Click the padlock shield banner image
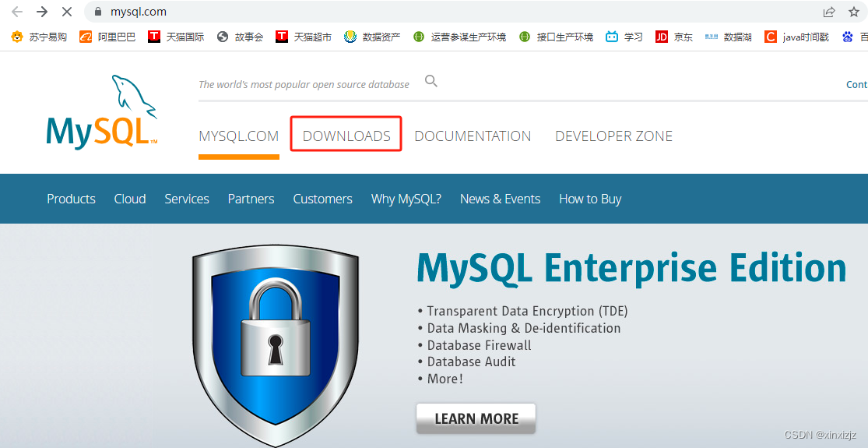The height and width of the screenshot is (448, 868). (275, 344)
